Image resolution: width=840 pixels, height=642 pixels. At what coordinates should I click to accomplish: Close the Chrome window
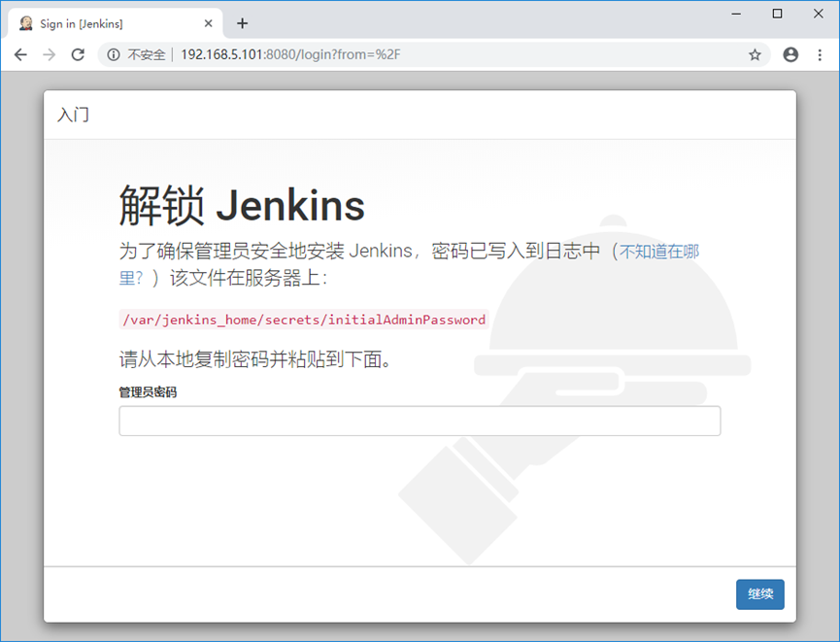819,14
